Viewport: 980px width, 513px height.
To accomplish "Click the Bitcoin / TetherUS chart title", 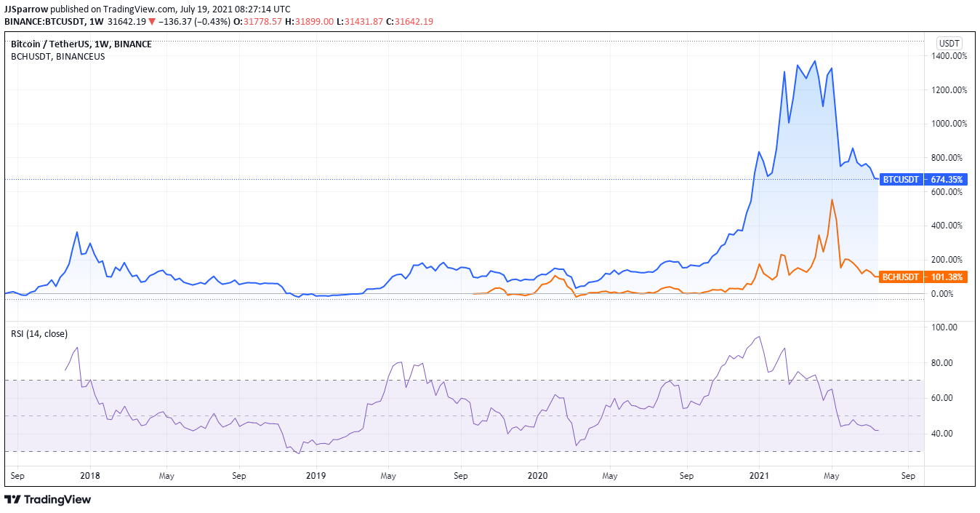I will point(81,44).
